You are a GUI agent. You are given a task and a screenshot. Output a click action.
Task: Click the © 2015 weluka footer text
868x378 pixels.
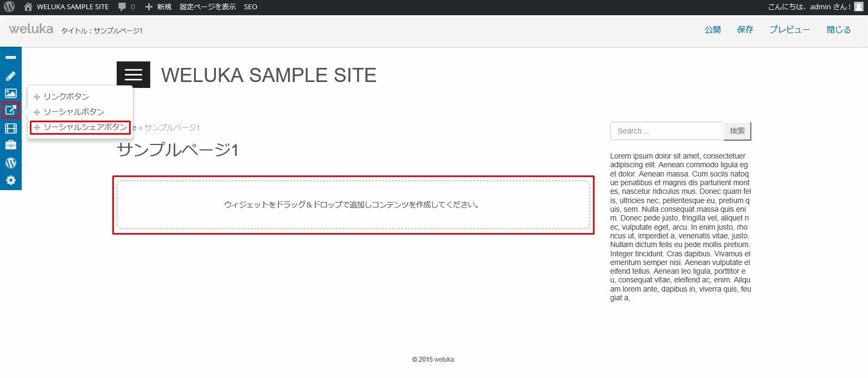point(433,360)
